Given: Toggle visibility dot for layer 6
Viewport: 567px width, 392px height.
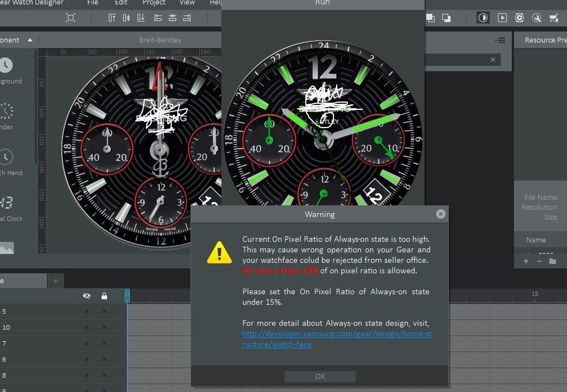Looking at the screenshot, I should [87, 359].
